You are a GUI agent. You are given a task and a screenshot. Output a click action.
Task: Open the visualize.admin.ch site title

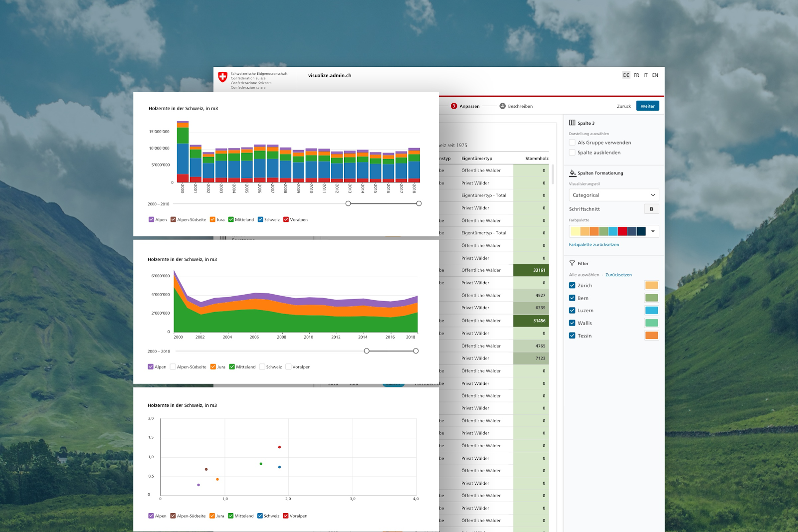[329, 75]
